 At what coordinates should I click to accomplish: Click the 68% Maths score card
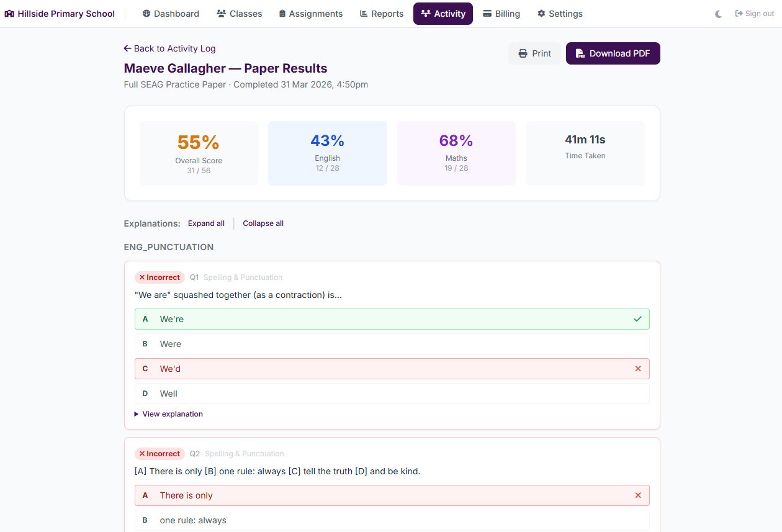coord(456,153)
